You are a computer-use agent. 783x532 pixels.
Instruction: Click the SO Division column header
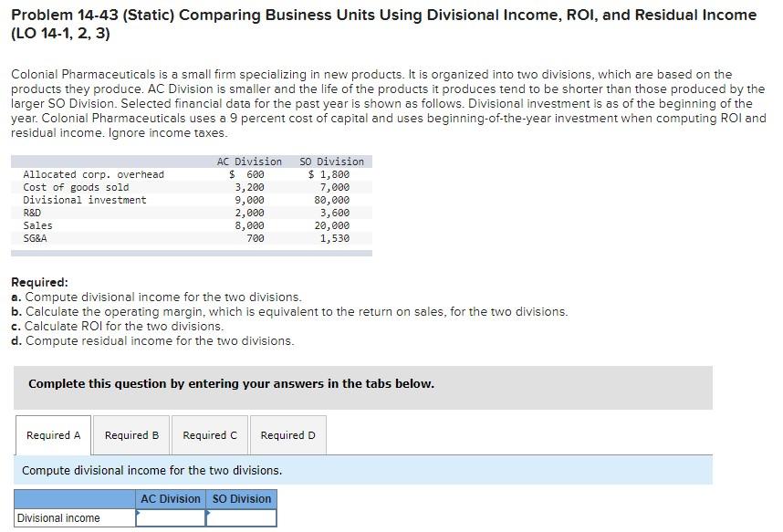pos(241,498)
